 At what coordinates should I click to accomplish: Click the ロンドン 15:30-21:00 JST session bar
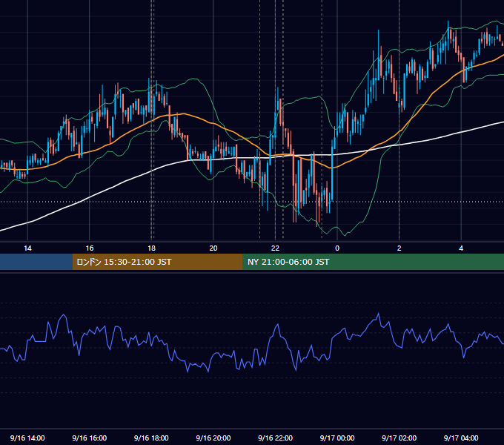[157, 262]
